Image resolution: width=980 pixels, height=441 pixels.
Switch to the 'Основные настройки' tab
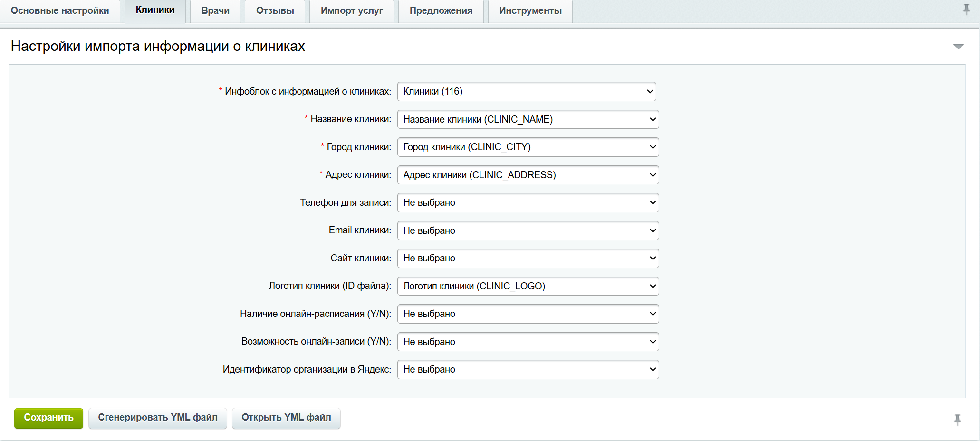60,11
